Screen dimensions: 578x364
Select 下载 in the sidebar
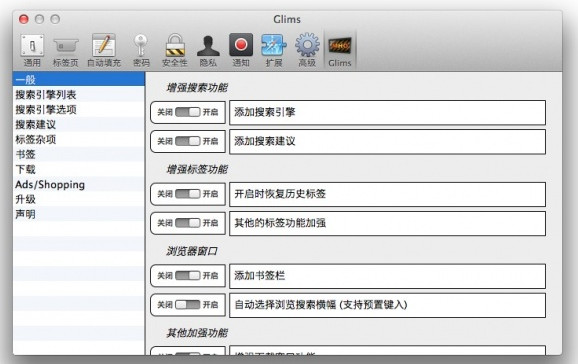pos(79,169)
